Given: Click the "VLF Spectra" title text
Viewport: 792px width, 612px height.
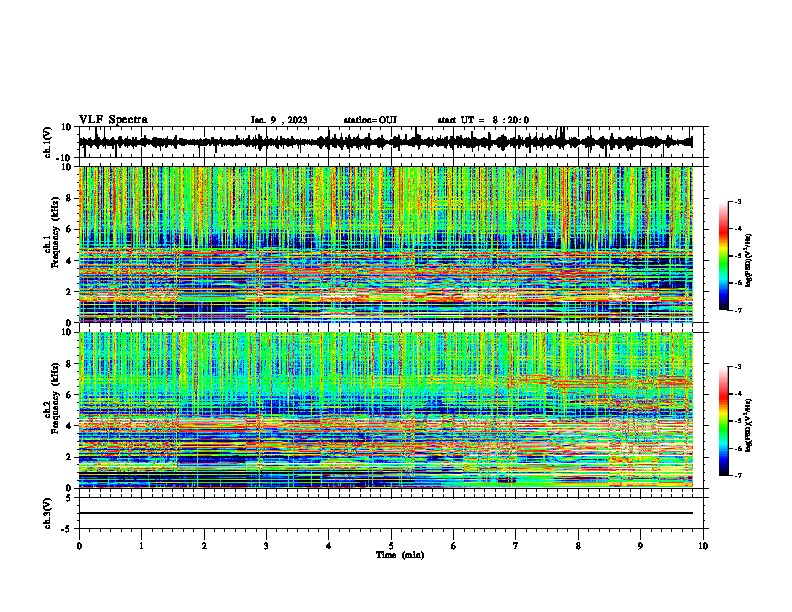Looking at the screenshot, I should pyautogui.click(x=113, y=120).
